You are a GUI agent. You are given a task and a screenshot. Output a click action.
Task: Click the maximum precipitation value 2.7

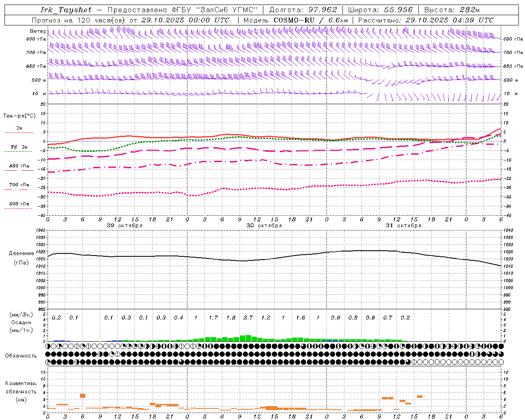coord(248,318)
